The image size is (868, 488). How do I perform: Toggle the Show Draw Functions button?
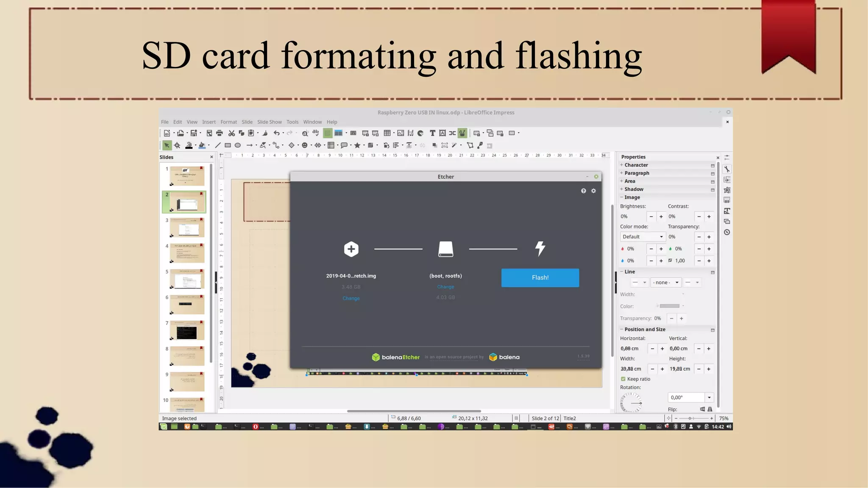[462, 133]
